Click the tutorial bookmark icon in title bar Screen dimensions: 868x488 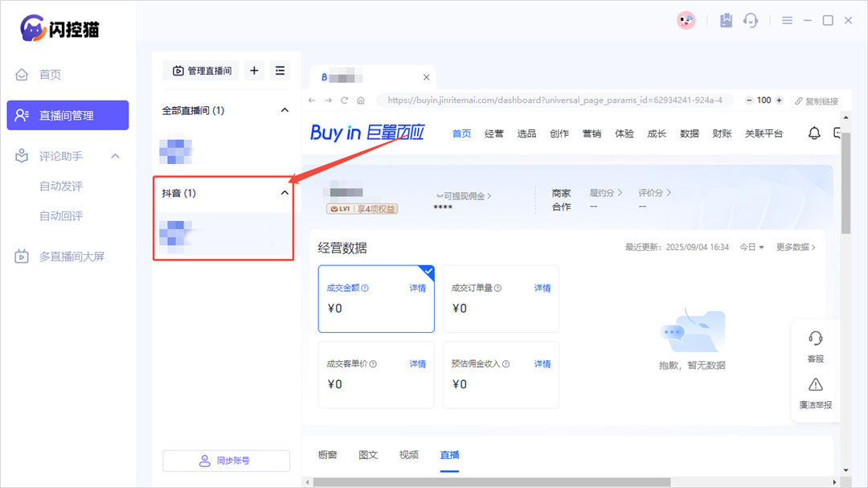pyautogui.click(x=726, y=20)
